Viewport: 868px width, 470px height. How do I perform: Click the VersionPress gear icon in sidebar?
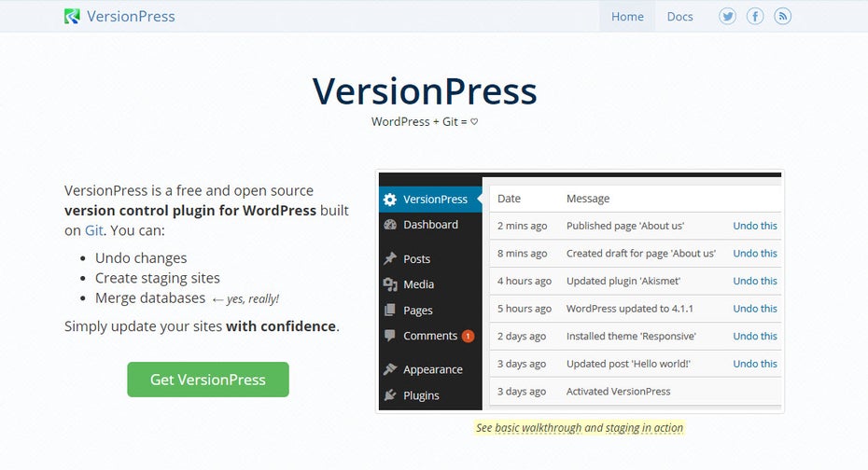tap(390, 200)
